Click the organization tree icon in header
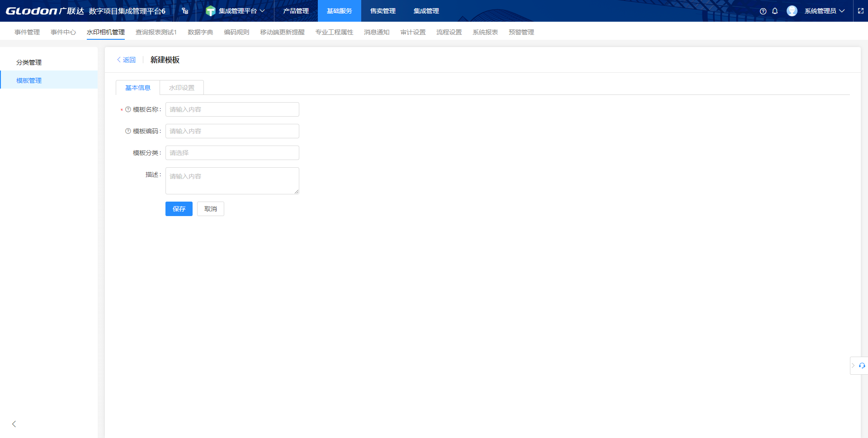 [185, 11]
